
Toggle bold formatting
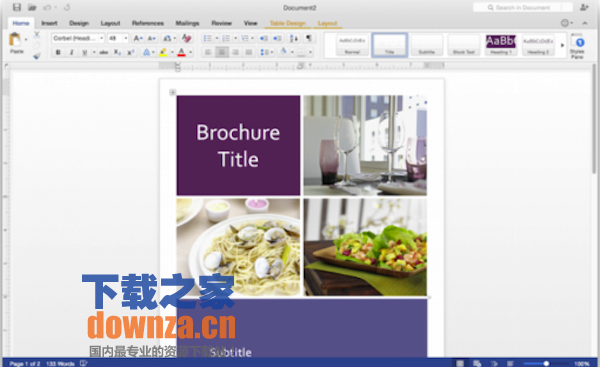58,52
